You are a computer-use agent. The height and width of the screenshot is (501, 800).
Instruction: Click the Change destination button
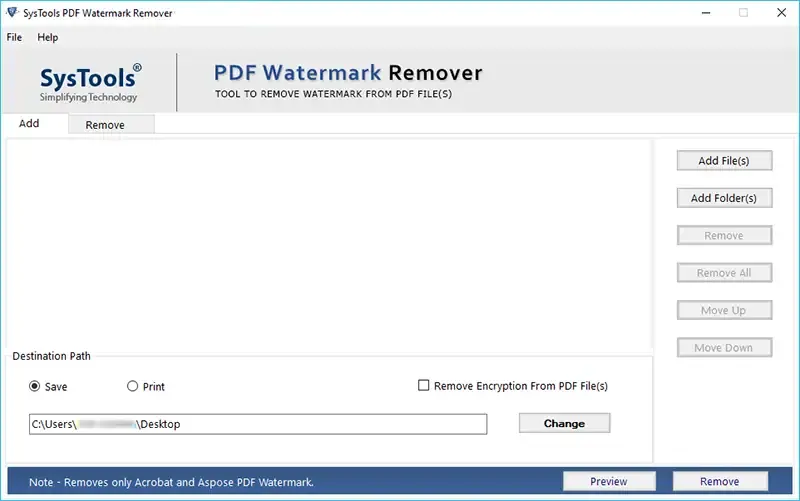564,423
